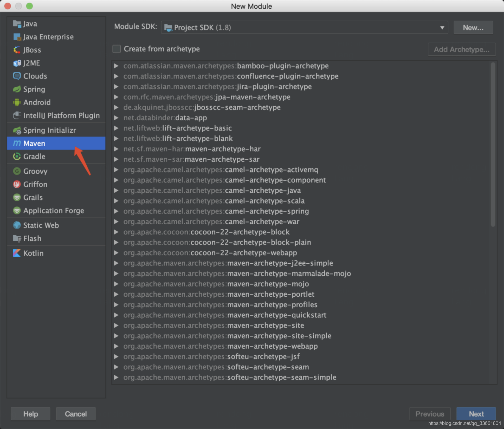The width and height of the screenshot is (504, 429).
Task: Click the Add Archetype... button
Action: coord(462,49)
